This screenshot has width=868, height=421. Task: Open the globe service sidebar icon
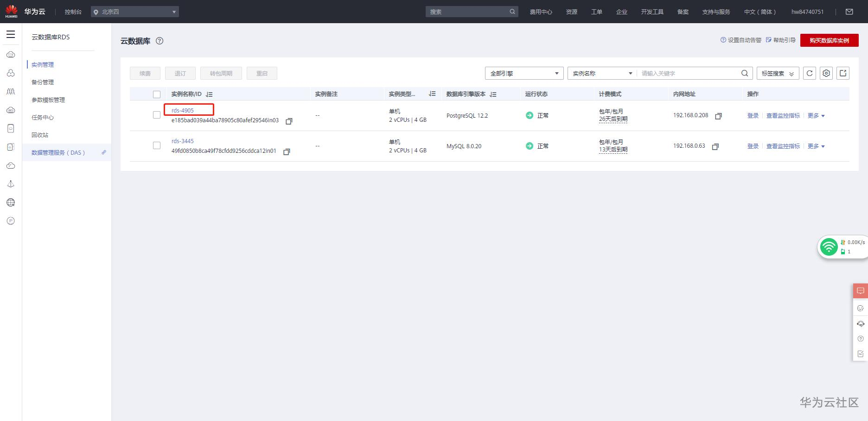[11, 202]
